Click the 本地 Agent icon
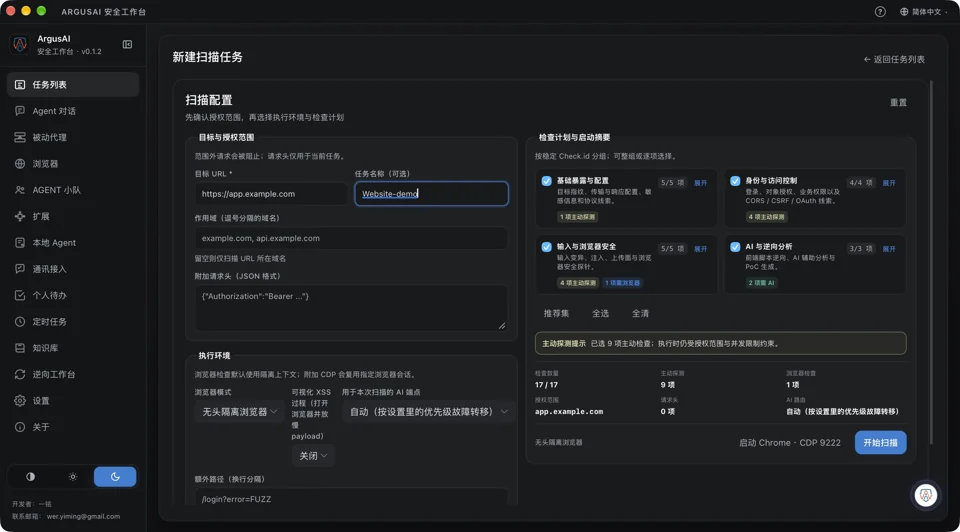 coord(20,242)
